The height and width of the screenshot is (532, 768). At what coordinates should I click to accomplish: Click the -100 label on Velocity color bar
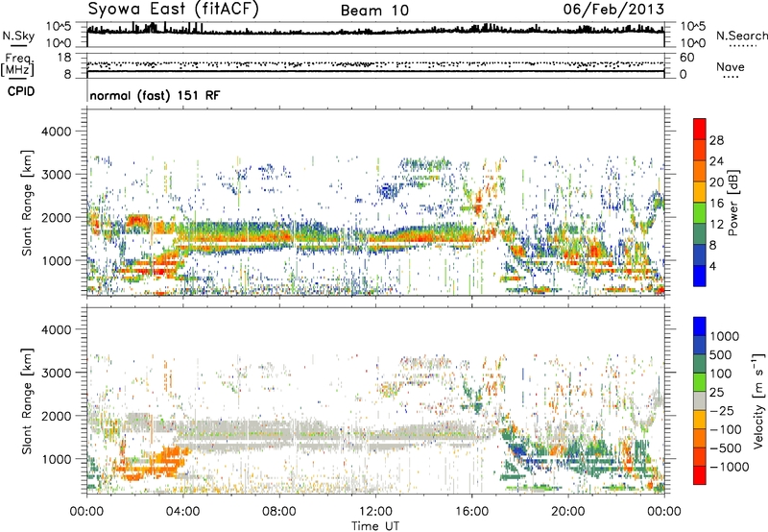tap(726, 429)
